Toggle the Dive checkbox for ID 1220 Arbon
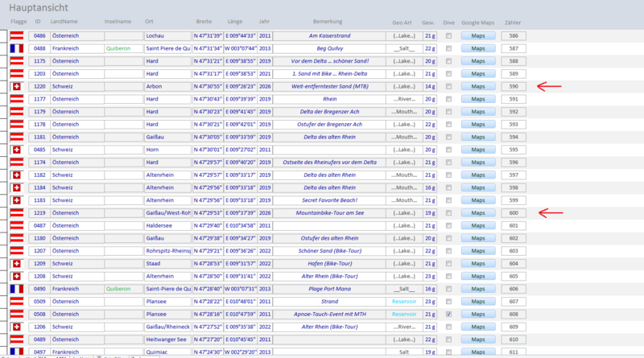 pyautogui.click(x=449, y=87)
